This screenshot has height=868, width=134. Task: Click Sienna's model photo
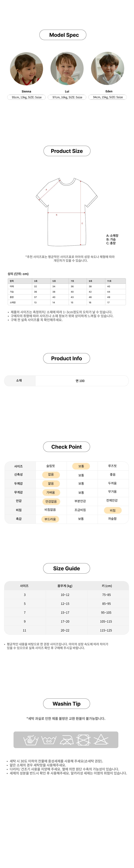click(x=26, y=69)
